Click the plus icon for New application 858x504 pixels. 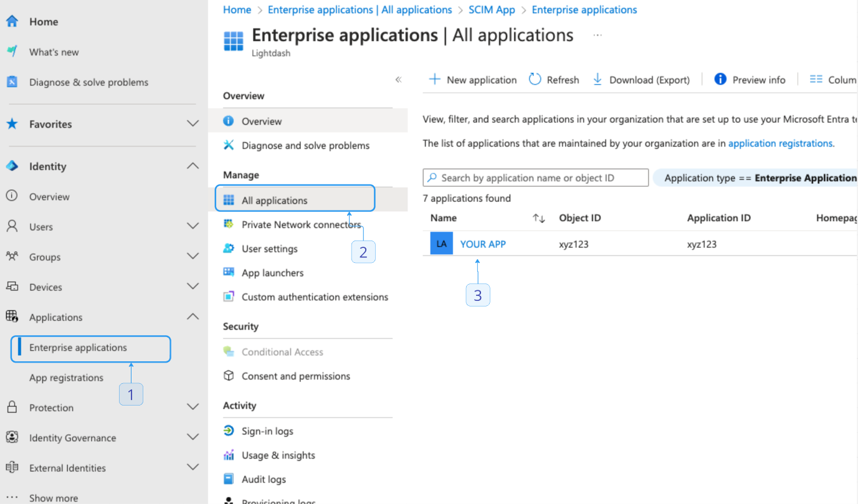(x=434, y=79)
